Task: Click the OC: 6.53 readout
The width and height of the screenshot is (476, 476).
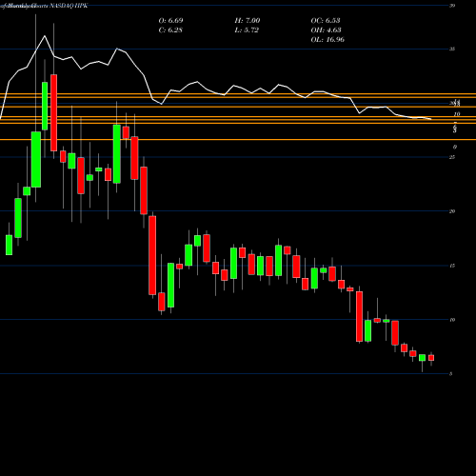Action: click(326, 21)
